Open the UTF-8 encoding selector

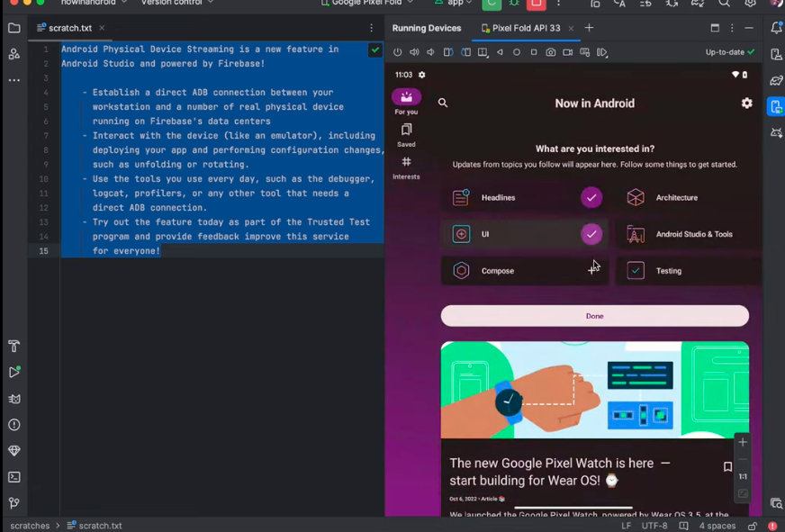click(x=654, y=526)
